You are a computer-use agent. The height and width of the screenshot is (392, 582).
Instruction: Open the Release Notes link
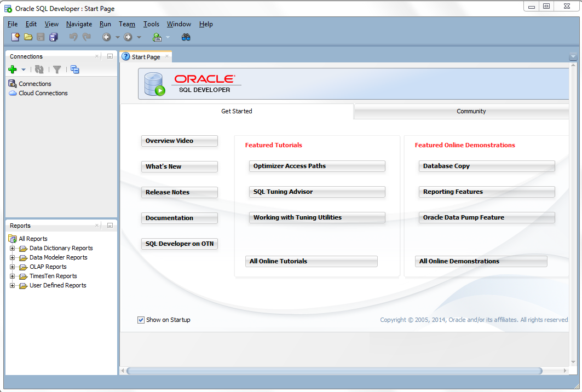point(179,192)
